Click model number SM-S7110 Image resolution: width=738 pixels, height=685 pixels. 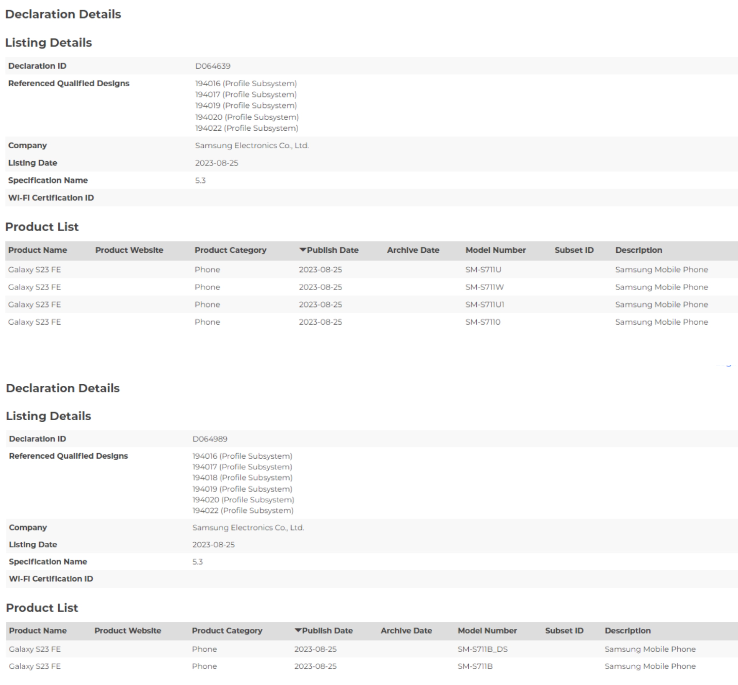pos(483,322)
